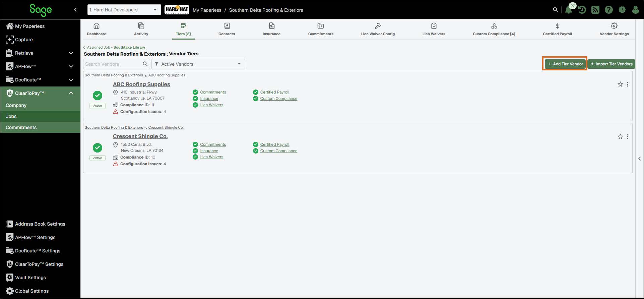Open APFlow Settings
Image resolution: width=644 pixels, height=299 pixels.
40,237
